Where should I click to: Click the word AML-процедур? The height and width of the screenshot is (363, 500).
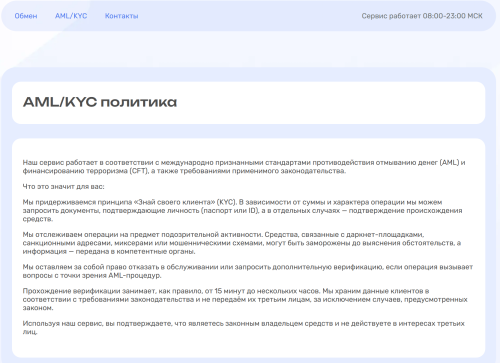[x=135, y=276]
